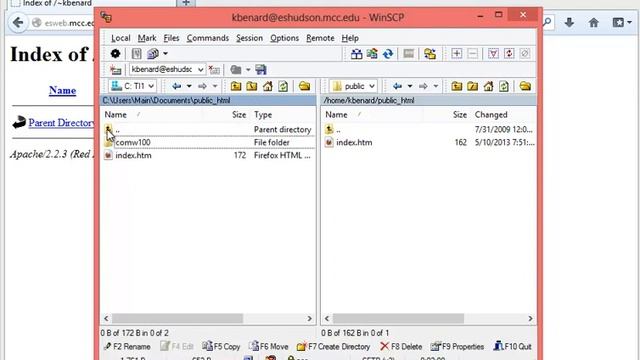Viewport: 640px width, 360px height.
Task: Click the remote panel Refresh icon
Action: 504,86
